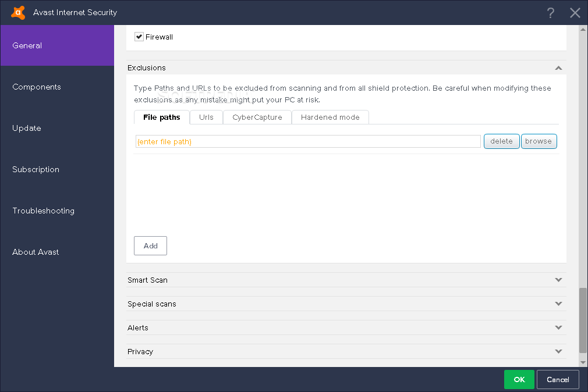The height and width of the screenshot is (392, 588).
Task: Click the vertical scrollbar thumb
Action: pos(583,320)
